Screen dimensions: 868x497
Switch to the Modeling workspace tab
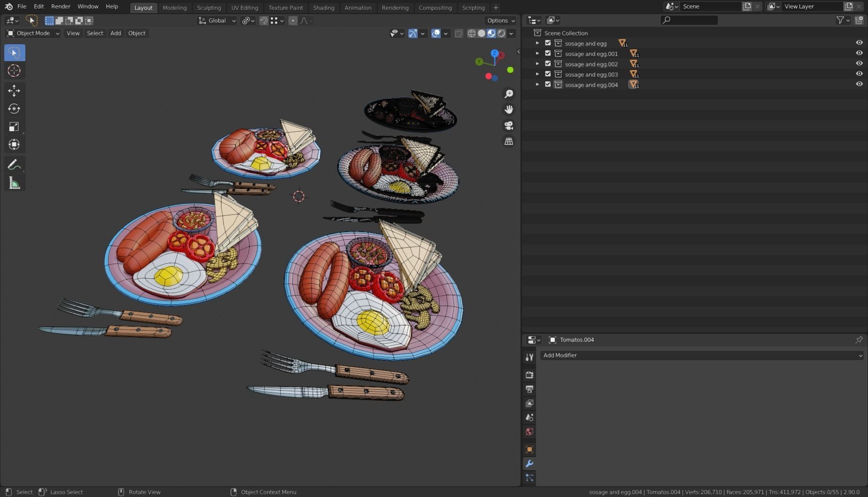(174, 8)
